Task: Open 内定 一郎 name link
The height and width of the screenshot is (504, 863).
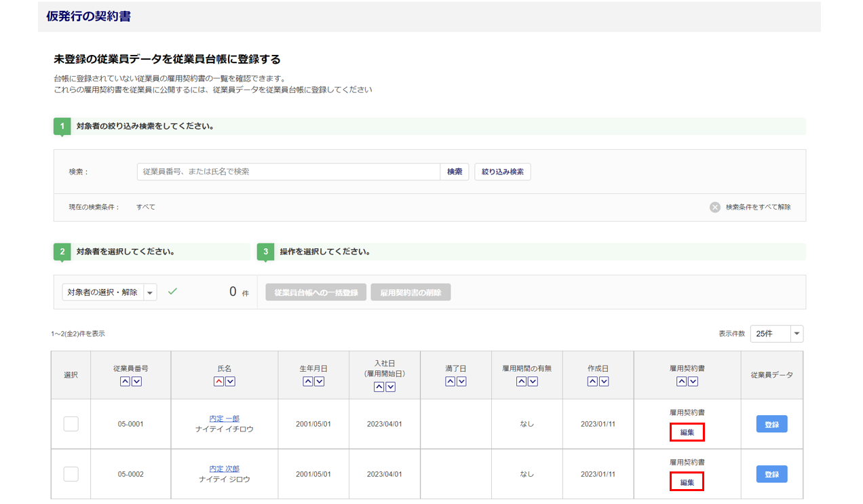Action: tap(225, 419)
